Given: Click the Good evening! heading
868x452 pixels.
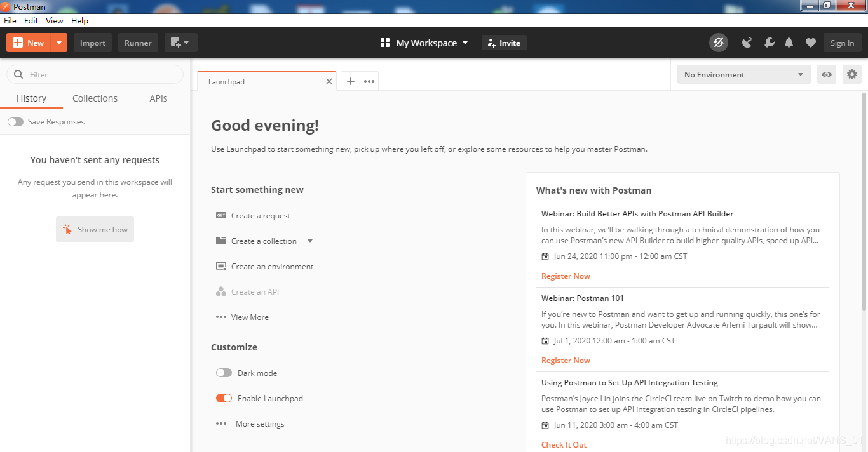Looking at the screenshot, I should click(265, 126).
